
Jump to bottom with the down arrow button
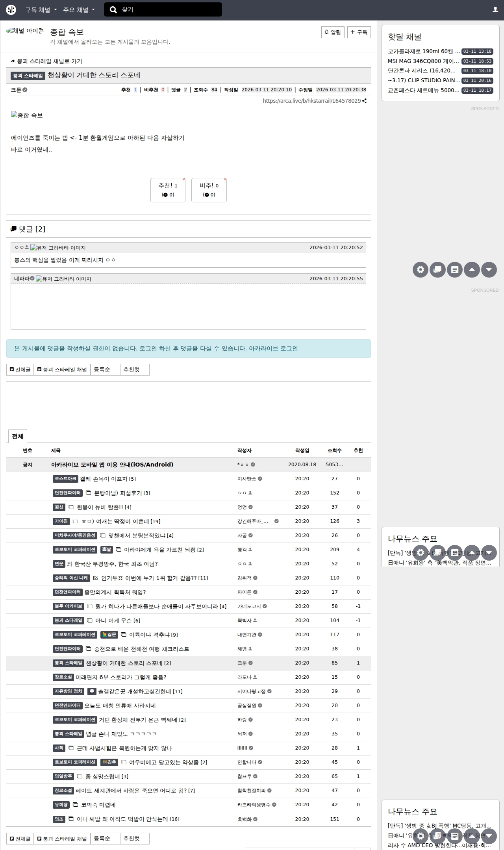[489, 270]
